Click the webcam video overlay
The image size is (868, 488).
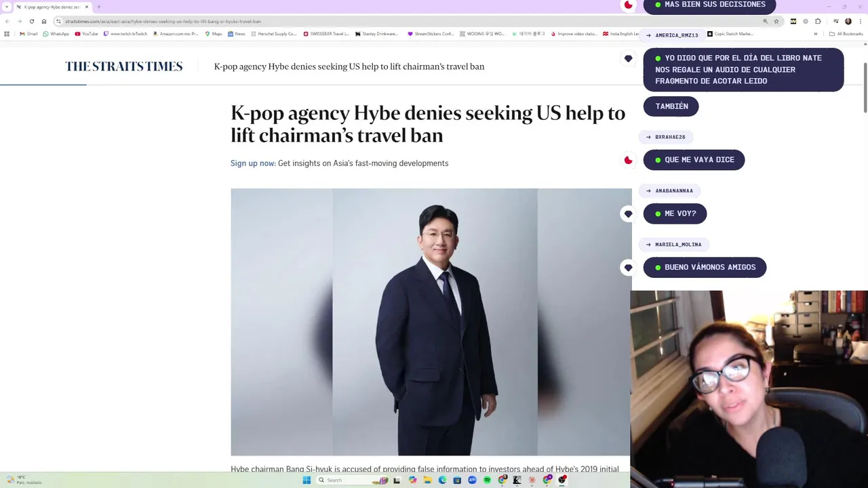pyautogui.click(x=749, y=389)
